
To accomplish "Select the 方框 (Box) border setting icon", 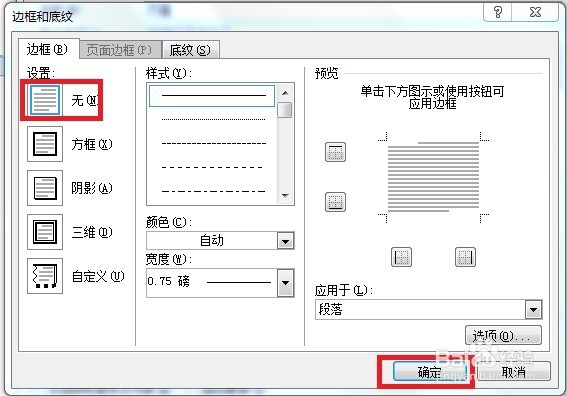I will coord(45,144).
